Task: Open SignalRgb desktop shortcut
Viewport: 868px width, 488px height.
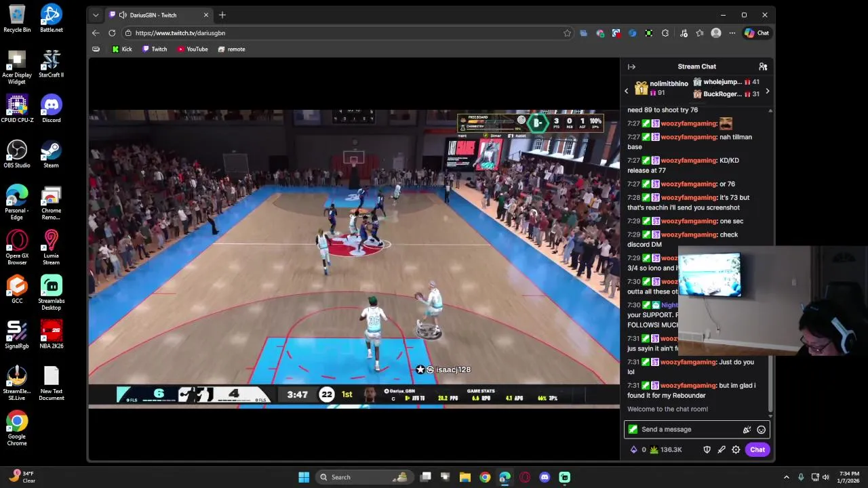Action: click(x=17, y=335)
